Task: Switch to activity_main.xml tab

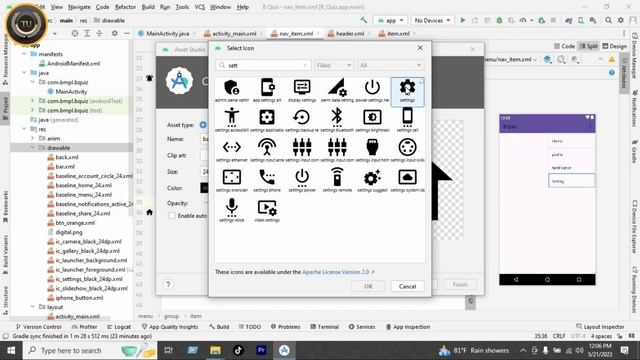Action: pos(233,33)
